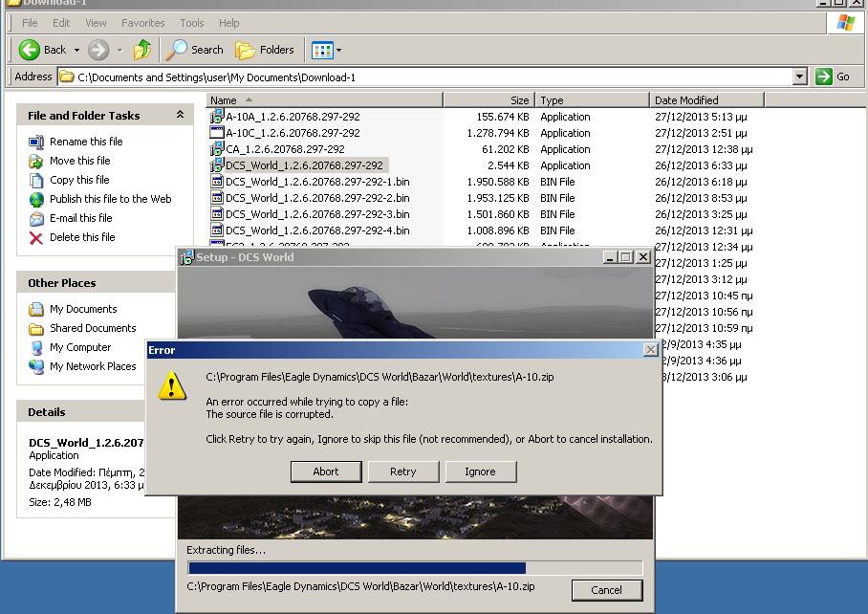Image resolution: width=868 pixels, height=614 pixels.
Task: Click the yellow warning triangle icon
Action: pos(172,385)
